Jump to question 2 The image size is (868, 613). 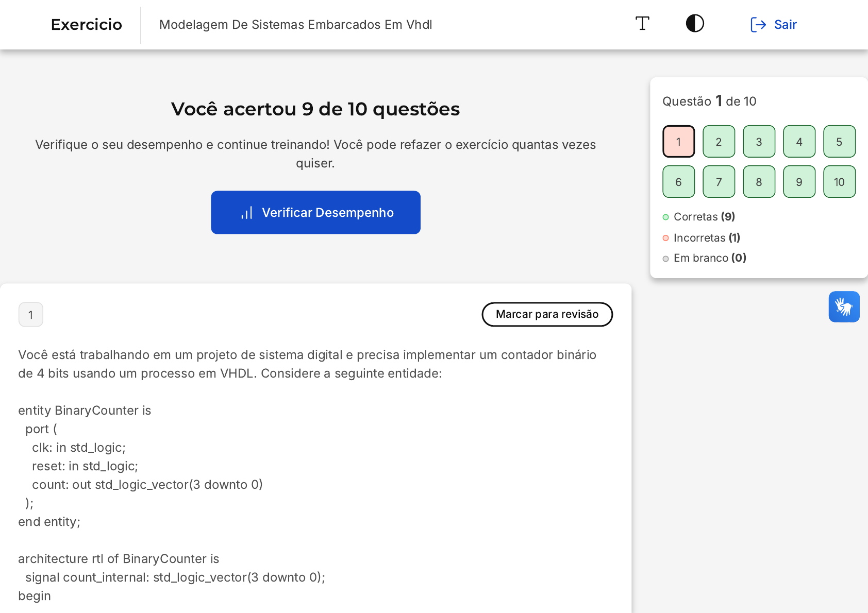[x=719, y=142]
